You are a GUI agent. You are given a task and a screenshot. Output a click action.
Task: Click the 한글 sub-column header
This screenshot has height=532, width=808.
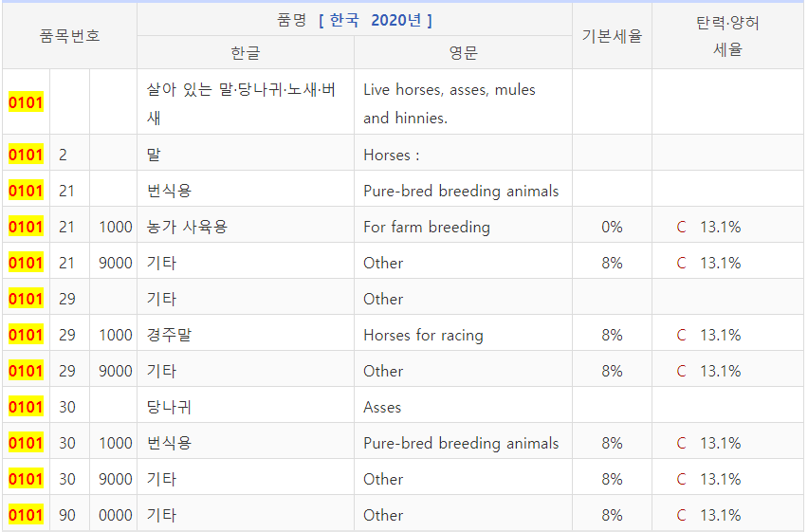point(246,52)
